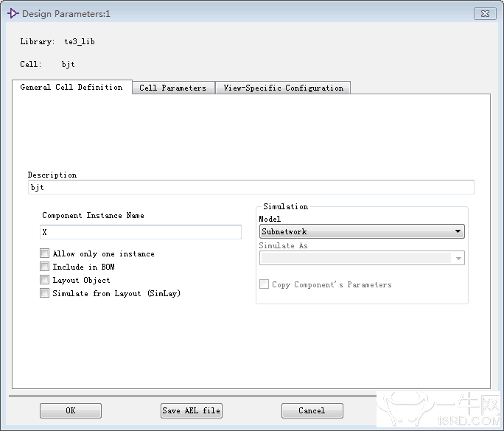Click the Save AEL file button
504x431 pixels.
[192, 411]
